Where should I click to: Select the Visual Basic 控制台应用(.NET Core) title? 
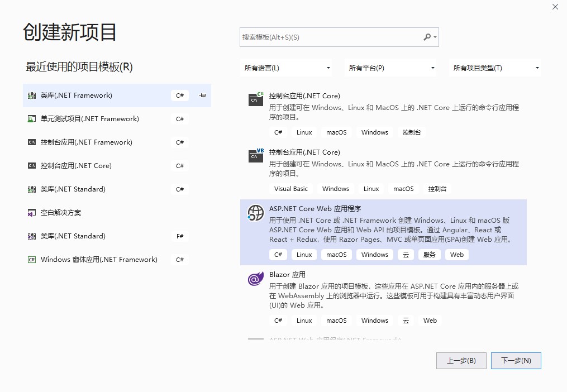[x=304, y=152]
